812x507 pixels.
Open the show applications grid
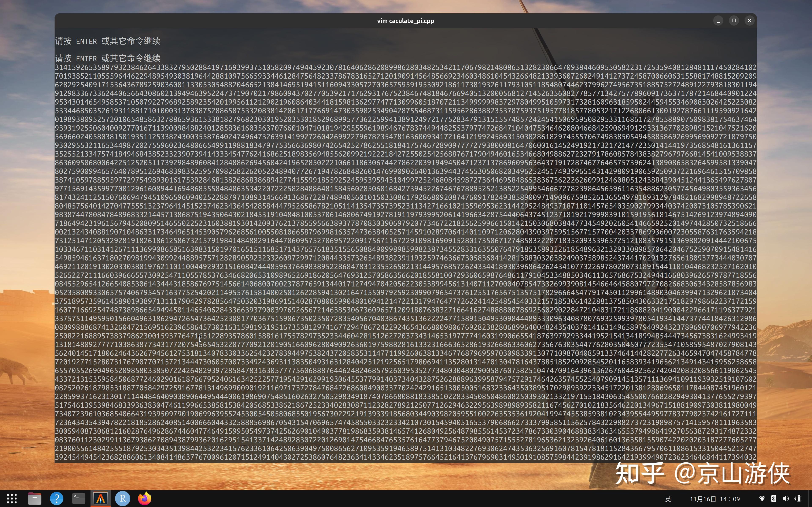[12, 499]
